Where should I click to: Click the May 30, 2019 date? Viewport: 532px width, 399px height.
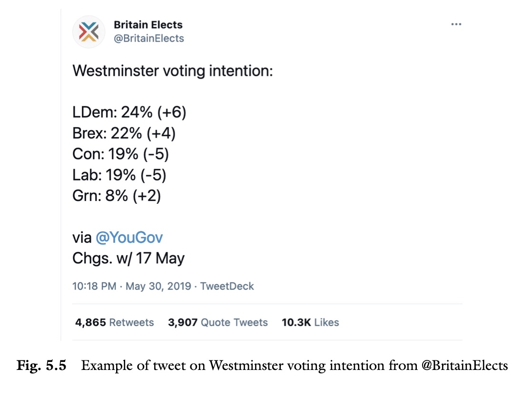coord(158,286)
